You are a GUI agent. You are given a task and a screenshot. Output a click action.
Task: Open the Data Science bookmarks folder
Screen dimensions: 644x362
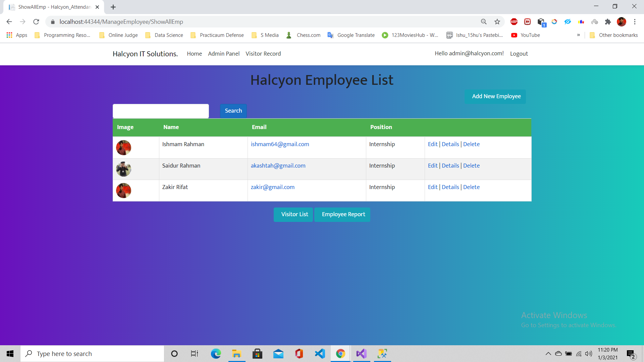pyautogui.click(x=164, y=35)
